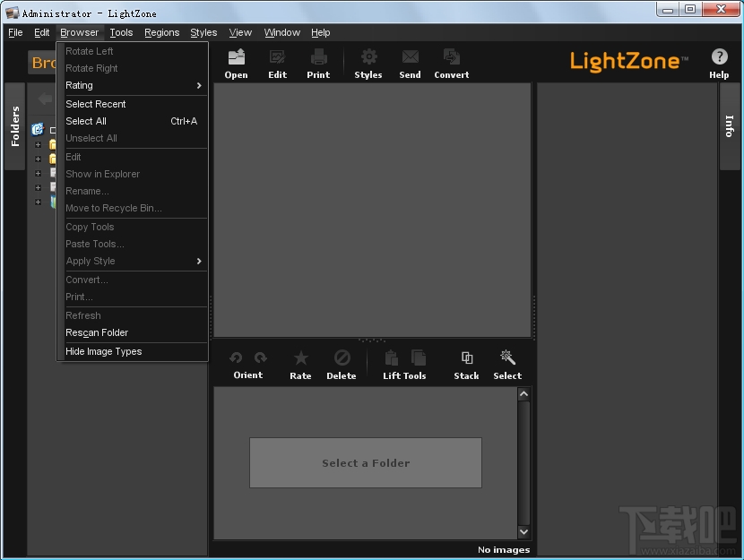The image size is (744, 560).
Task: Click the Stack icon in the browser toolbar
Action: (x=465, y=357)
